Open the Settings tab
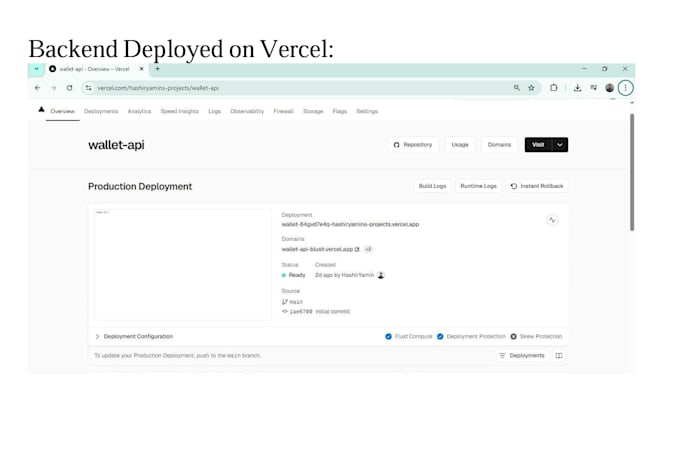Image resolution: width=680 pixels, height=473 pixels. [367, 111]
